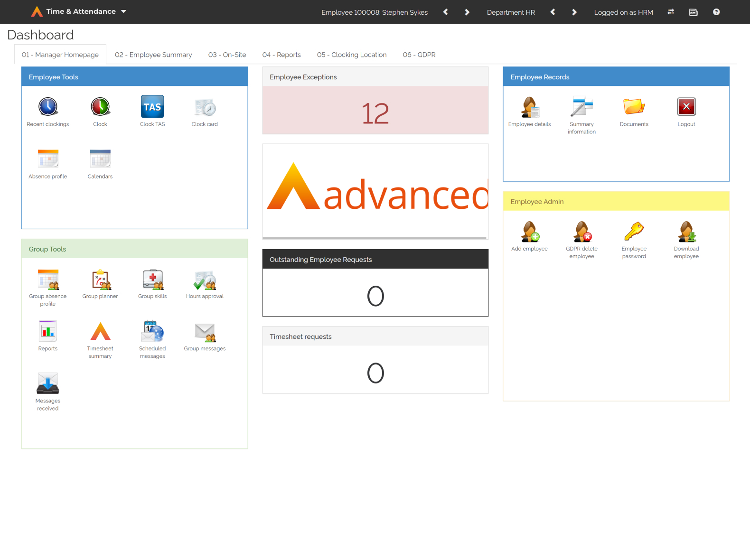Open Group skills tool
The width and height of the screenshot is (750, 560).
point(152,280)
